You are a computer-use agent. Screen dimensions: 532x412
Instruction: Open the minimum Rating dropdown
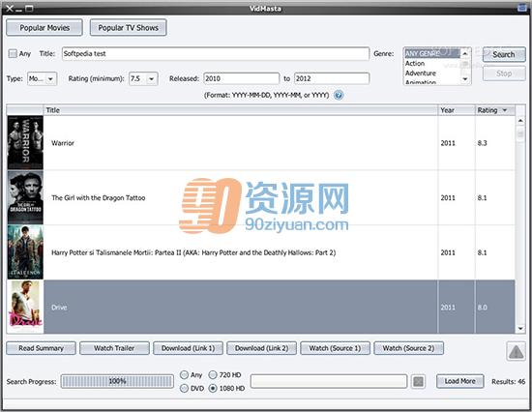pyautogui.click(x=143, y=78)
